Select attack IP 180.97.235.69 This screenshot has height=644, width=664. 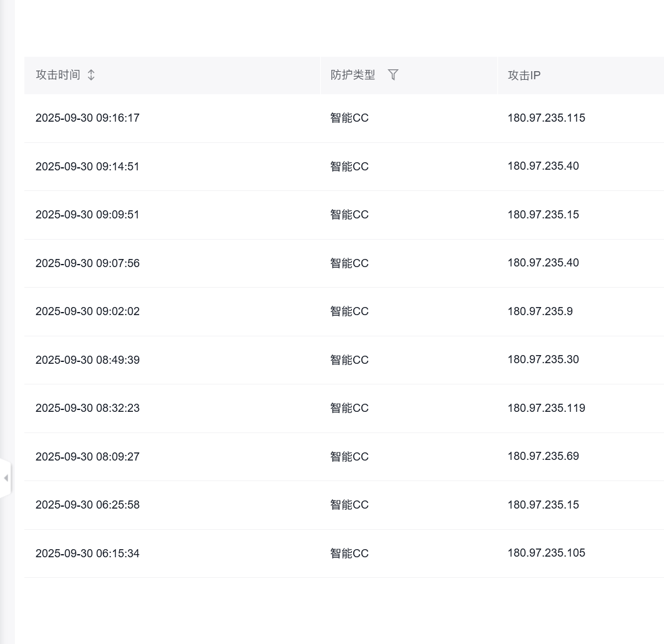[x=543, y=456]
